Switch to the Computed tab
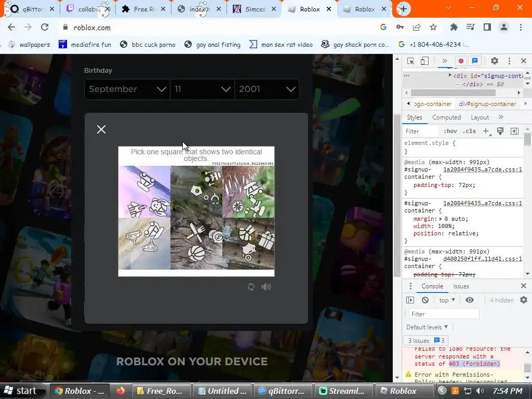 pyautogui.click(x=446, y=117)
